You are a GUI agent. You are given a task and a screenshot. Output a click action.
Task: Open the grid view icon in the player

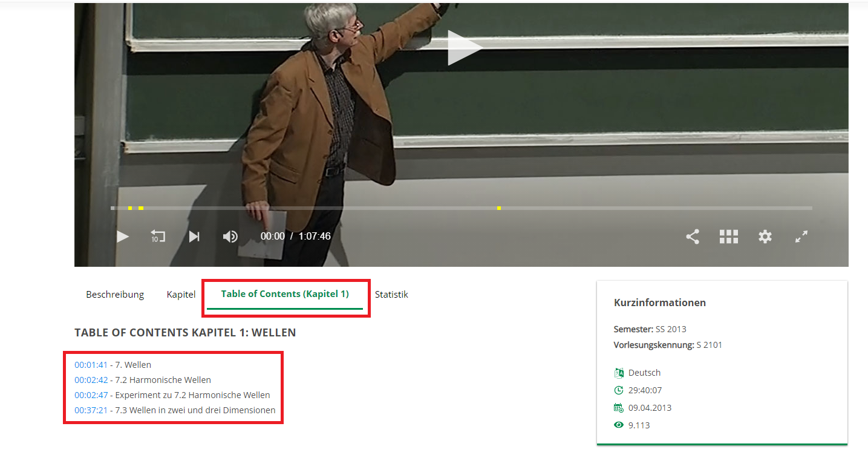[x=728, y=237]
